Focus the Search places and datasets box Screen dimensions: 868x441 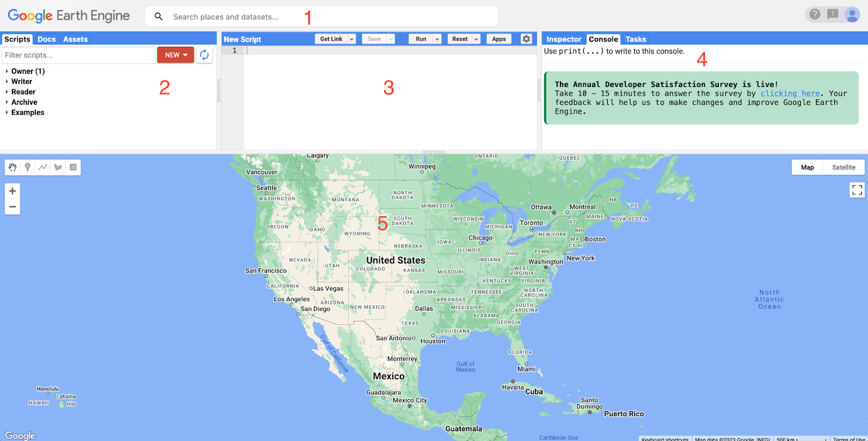click(321, 17)
